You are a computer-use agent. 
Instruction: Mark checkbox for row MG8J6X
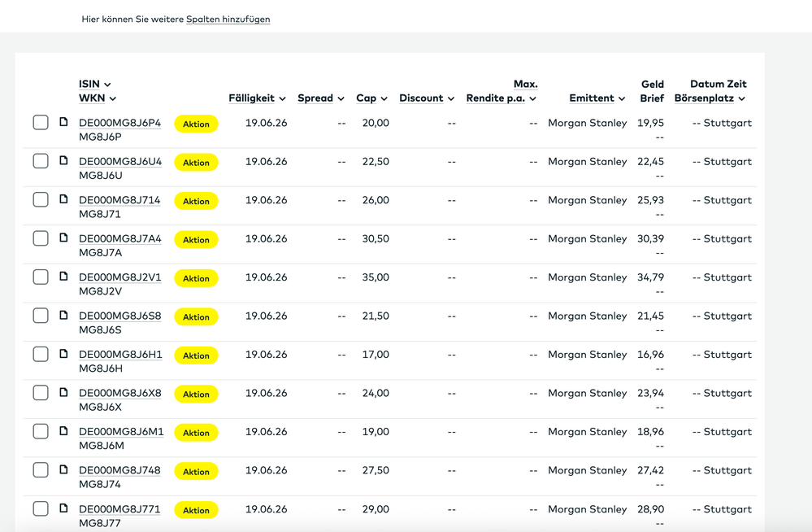[41, 393]
